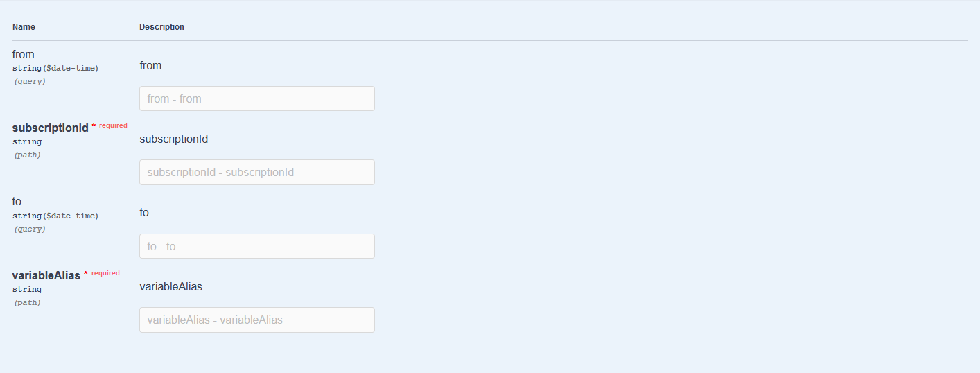Click the 'from - from' input field

click(x=256, y=98)
